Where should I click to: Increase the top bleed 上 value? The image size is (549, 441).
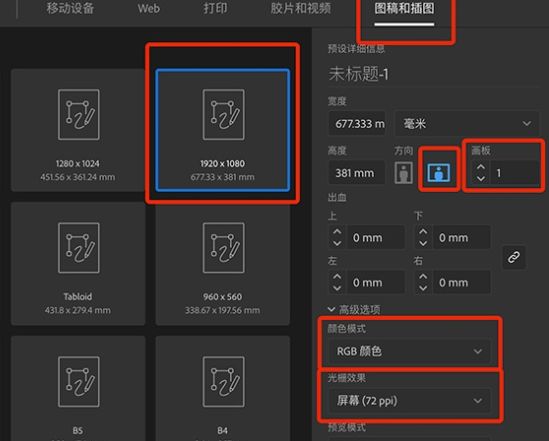tap(337, 232)
